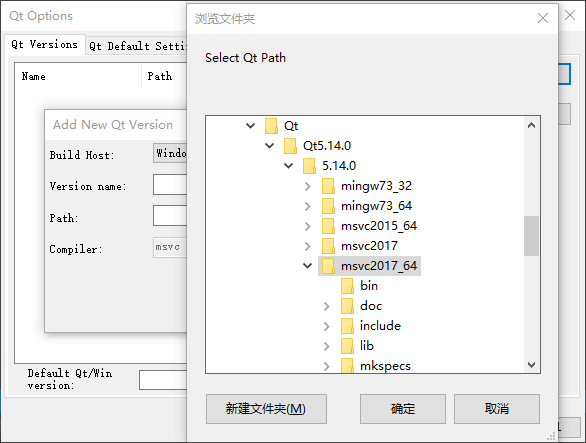This screenshot has width=586, height=443.
Task: Click the Default Qt/Win version field
Action: tap(163, 380)
